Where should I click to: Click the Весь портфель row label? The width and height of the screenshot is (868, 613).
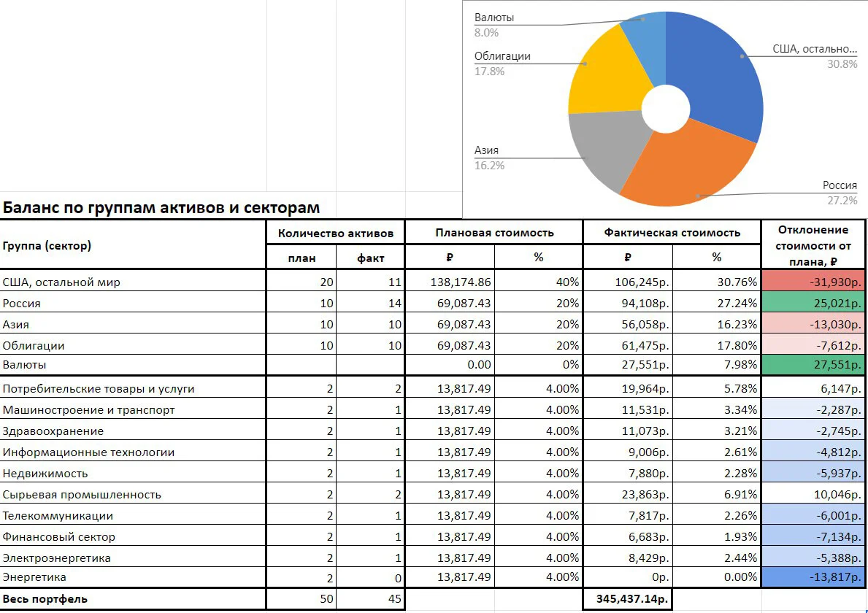tap(133, 598)
